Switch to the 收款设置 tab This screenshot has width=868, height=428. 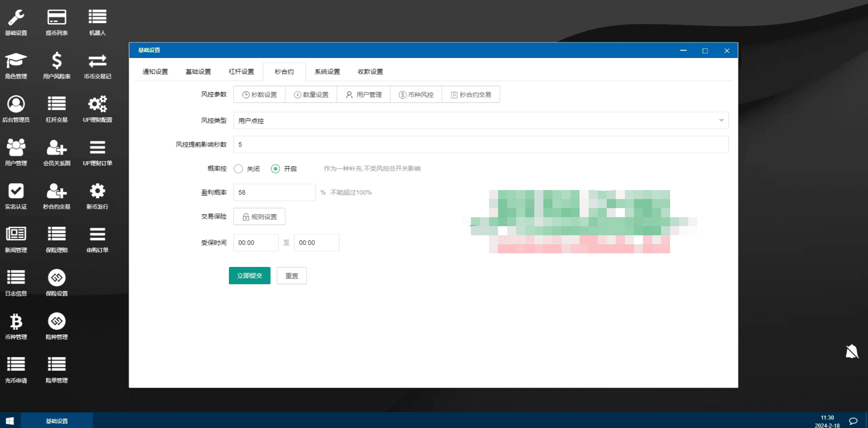370,71
